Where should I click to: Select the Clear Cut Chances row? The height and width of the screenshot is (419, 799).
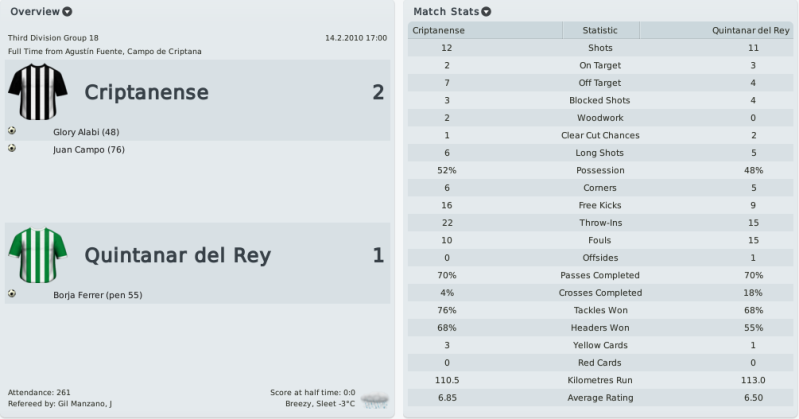600,136
